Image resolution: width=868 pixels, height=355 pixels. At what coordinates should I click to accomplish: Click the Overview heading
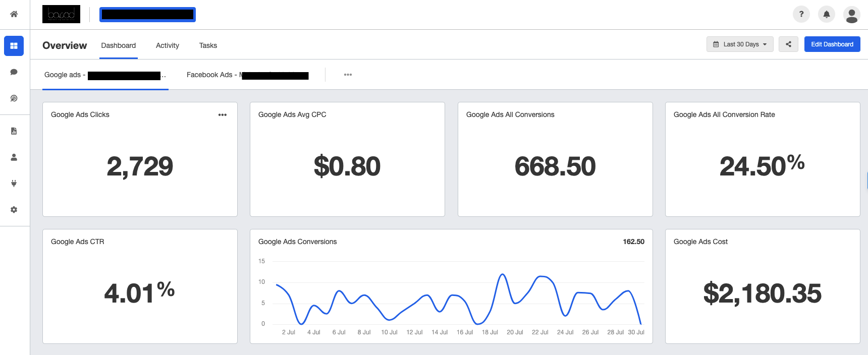(65, 45)
